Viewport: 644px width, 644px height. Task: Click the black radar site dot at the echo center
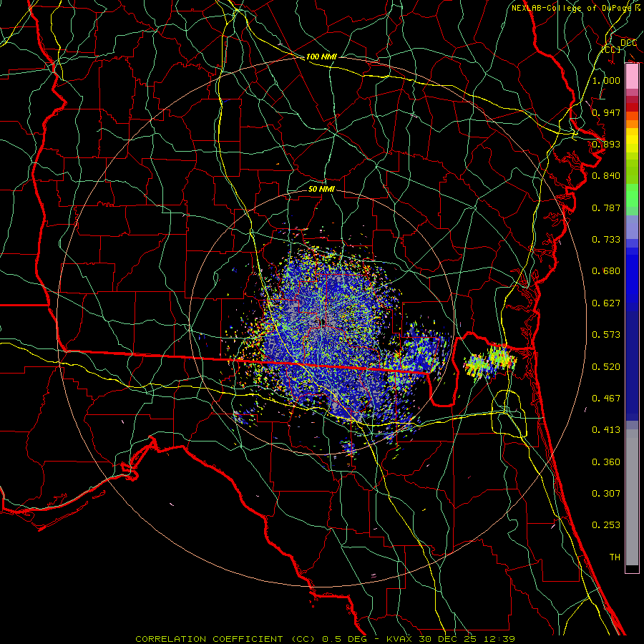tap(324, 321)
